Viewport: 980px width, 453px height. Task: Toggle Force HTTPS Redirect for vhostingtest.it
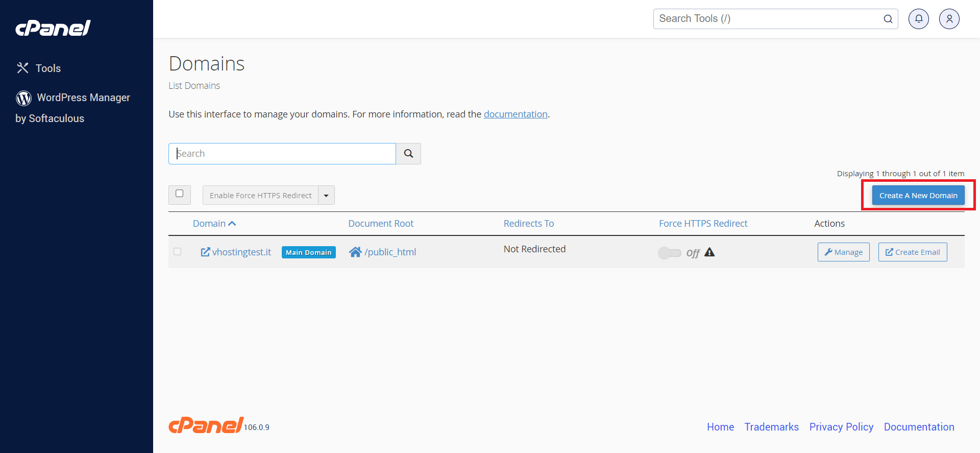point(670,253)
